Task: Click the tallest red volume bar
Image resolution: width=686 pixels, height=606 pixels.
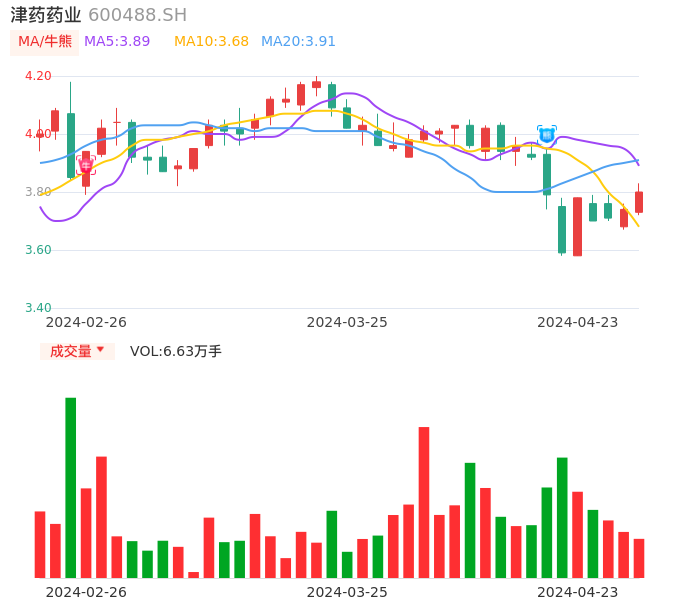Action: pos(424,502)
